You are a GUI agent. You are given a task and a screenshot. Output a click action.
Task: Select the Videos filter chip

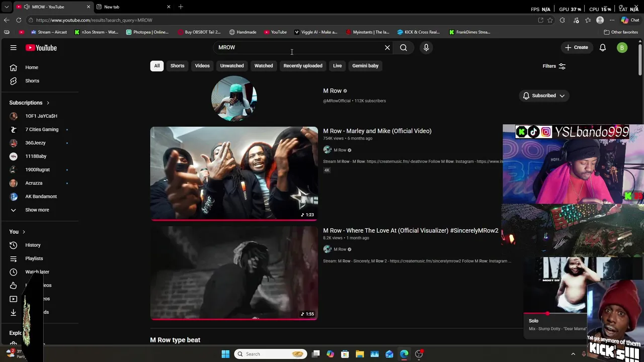tap(202, 66)
